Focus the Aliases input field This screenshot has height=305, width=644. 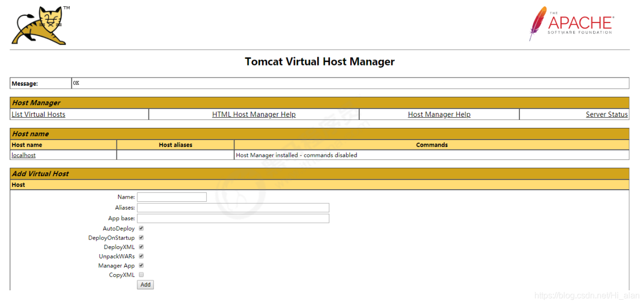click(233, 208)
